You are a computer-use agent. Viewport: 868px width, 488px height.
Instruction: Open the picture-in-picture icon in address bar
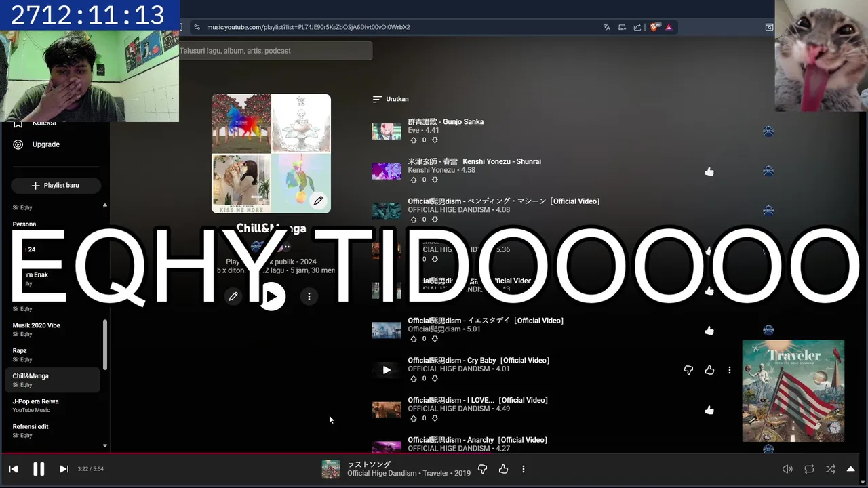tap(622, 27)
